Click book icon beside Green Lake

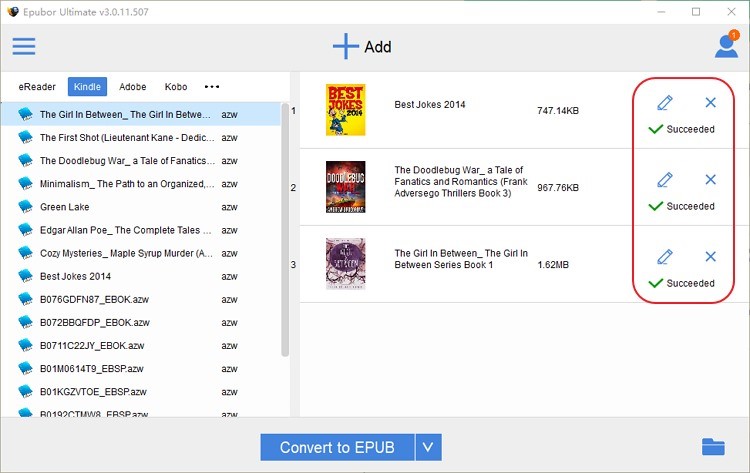(x=25, y=207)
